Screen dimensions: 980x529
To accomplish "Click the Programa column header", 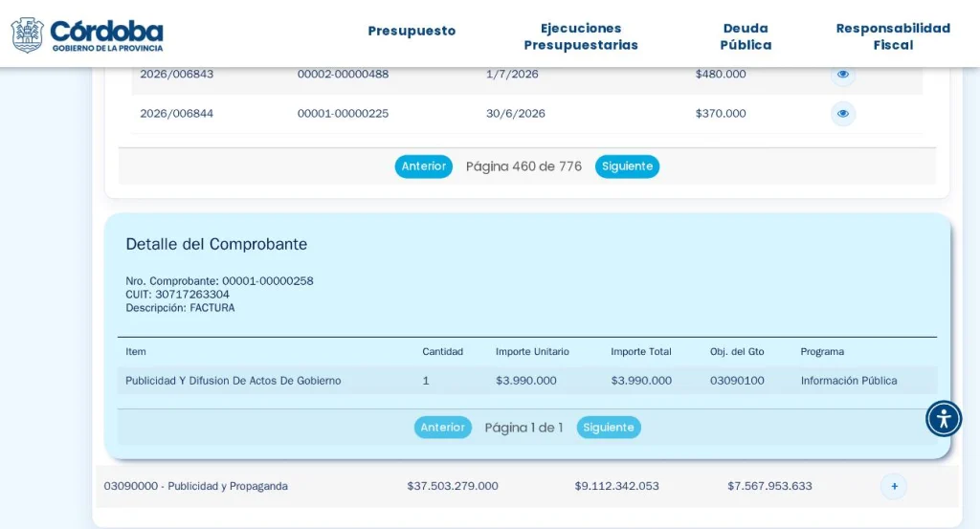I will point(822,352).
